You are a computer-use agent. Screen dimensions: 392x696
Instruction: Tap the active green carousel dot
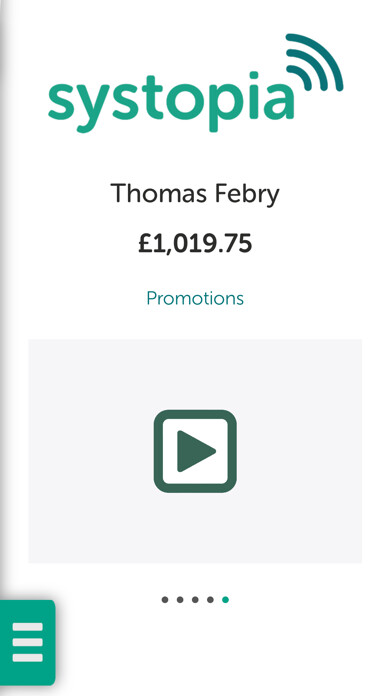coord(226,600)
